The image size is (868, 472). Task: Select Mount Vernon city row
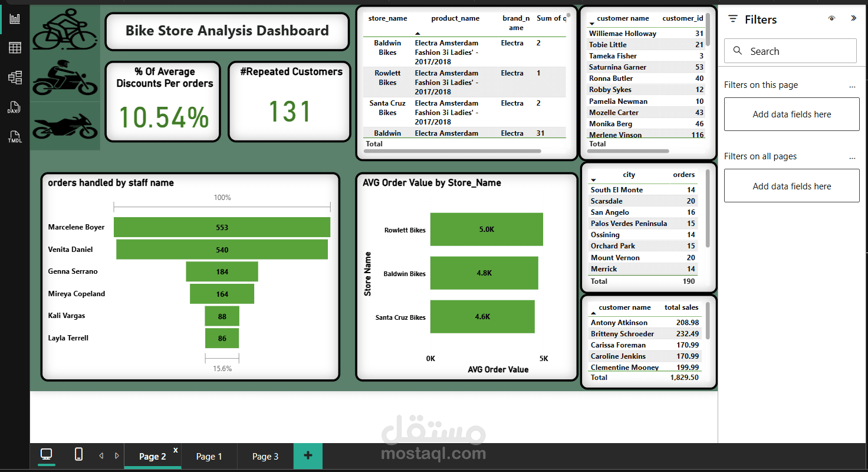point(643,258)
